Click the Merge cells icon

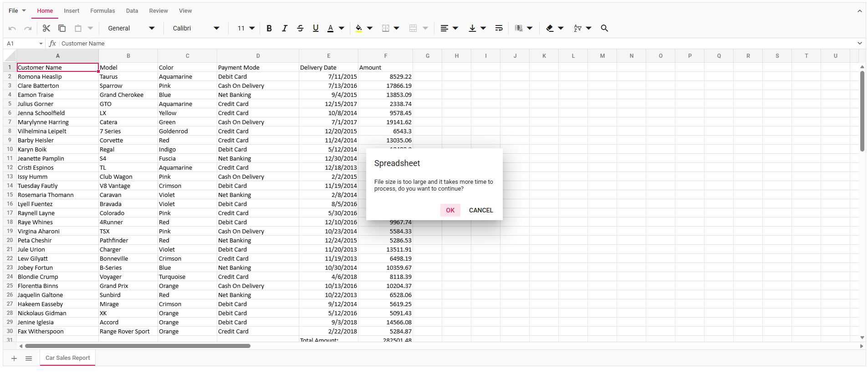(x=413, y=28)
